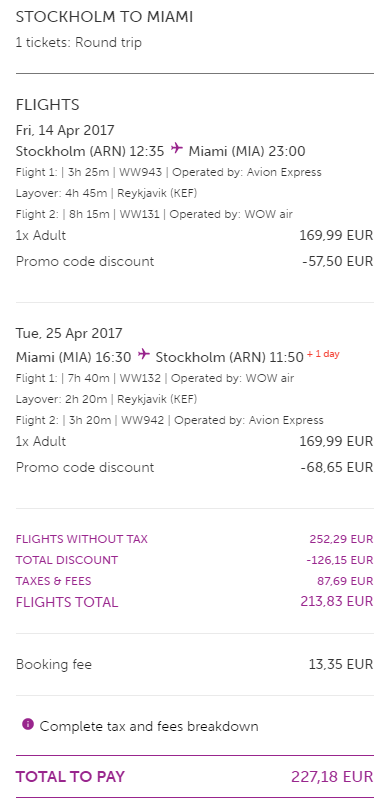The height and width of the screenshot is (802, 389).
Task: Click the Taxes & Fees row label
Action: [x=54, y=581]
